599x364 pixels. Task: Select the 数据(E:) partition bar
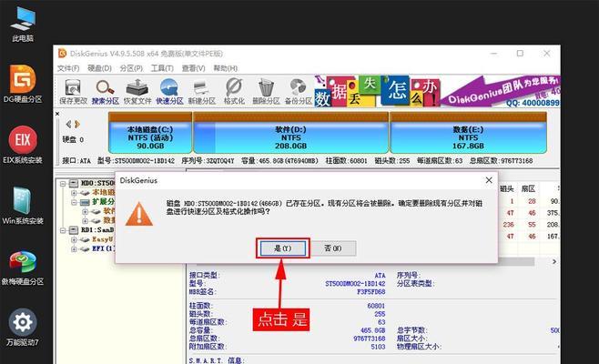pos(468,133)
